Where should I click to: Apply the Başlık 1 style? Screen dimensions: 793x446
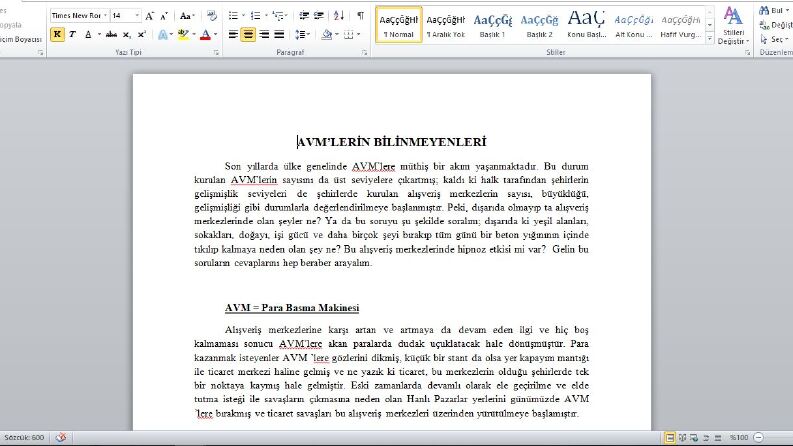(x=493, y=25)
